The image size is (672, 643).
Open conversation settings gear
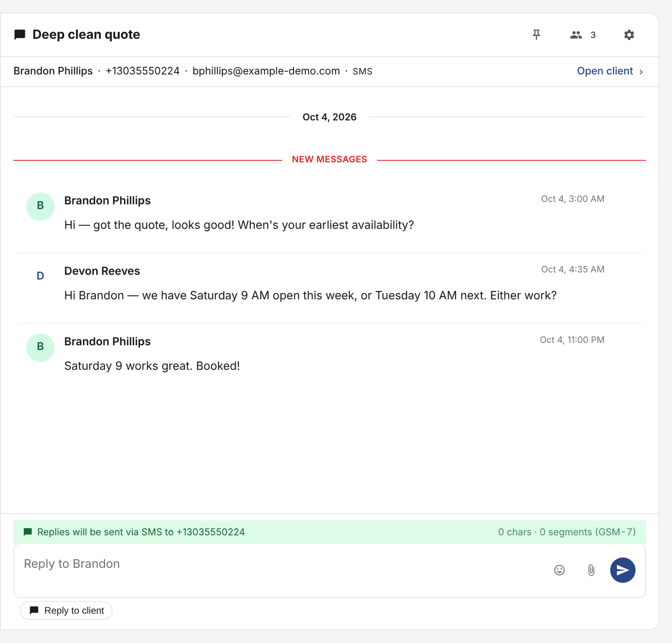point(629,35)
